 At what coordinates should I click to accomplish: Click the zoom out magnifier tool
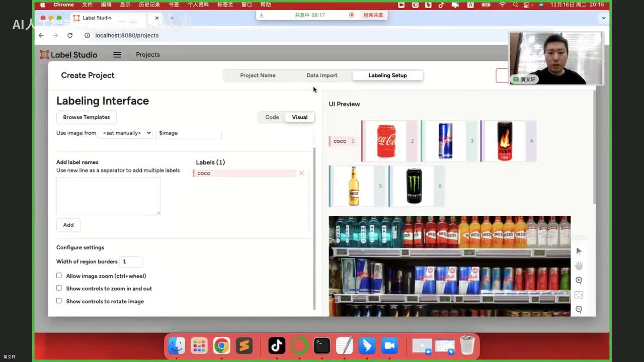[x=579, y=309]
